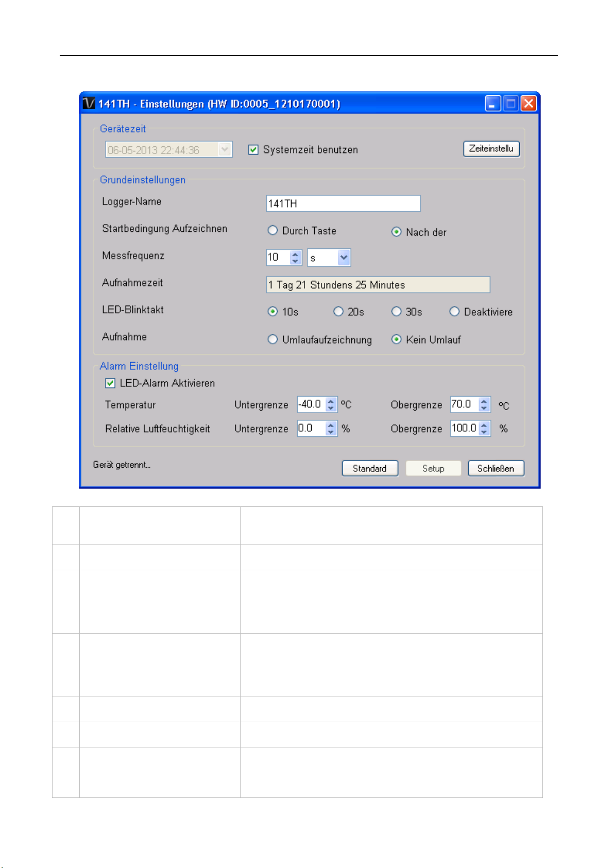Click the Aufnahmezeit display field
The image size is (614, 868).
[378, 285]
